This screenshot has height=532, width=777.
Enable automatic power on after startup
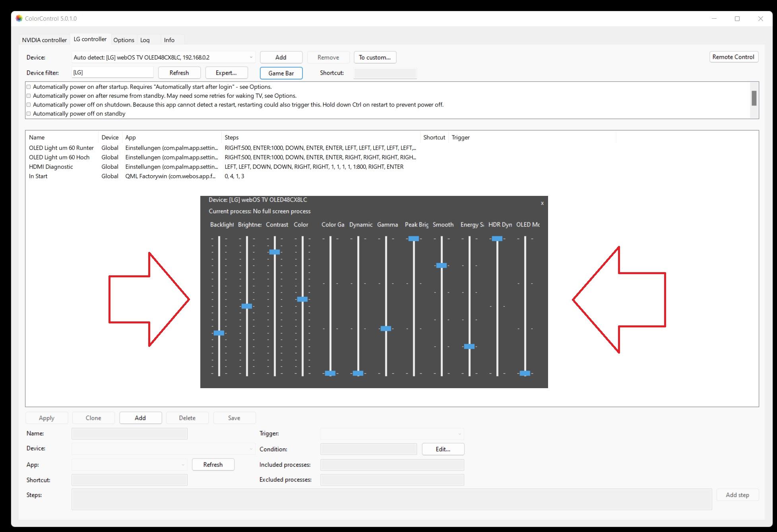(x=29, y=87)
